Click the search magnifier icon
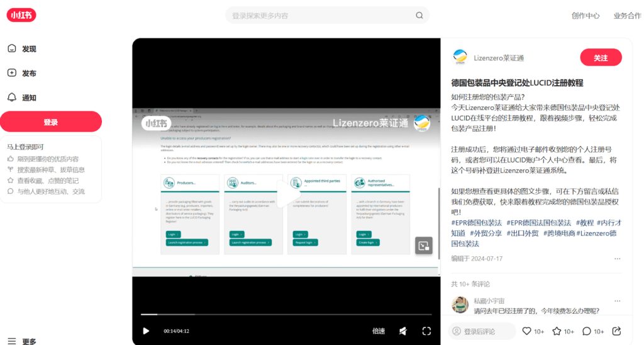644x345 pixels. point(419,16)
